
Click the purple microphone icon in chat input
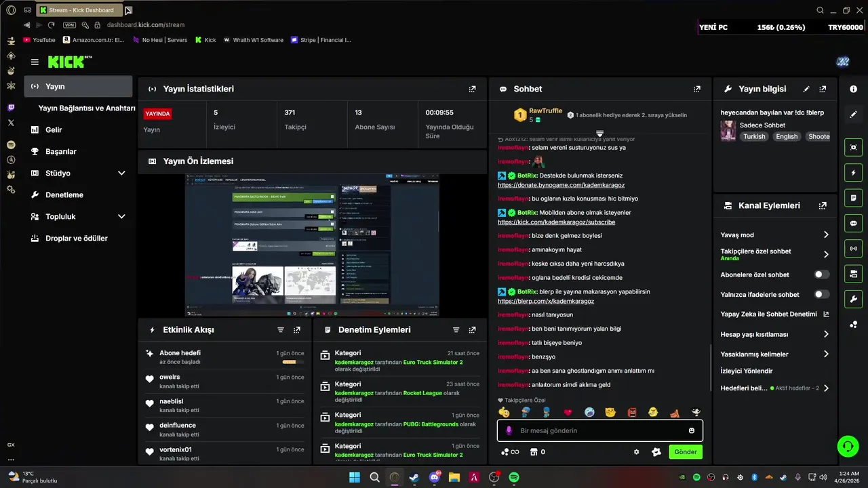coord(509,430)
